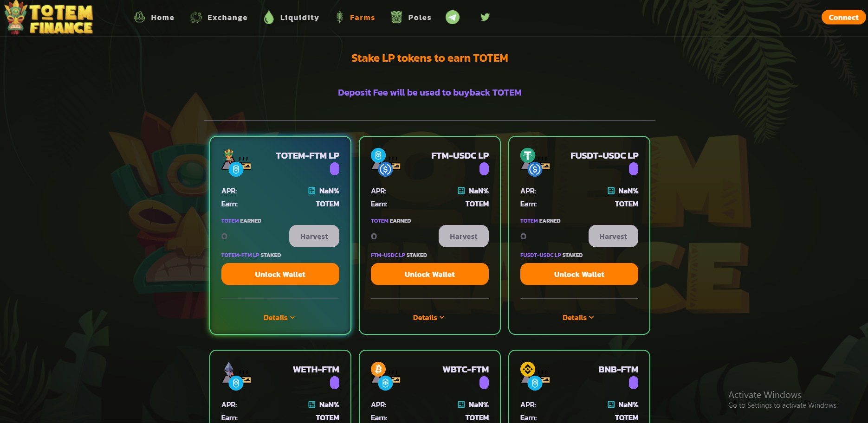Open the Liquidity page

291,17
